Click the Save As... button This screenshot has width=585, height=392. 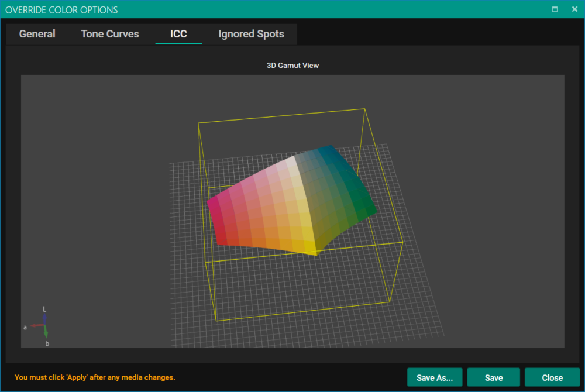pyautogui.click(x=435, y=377)
